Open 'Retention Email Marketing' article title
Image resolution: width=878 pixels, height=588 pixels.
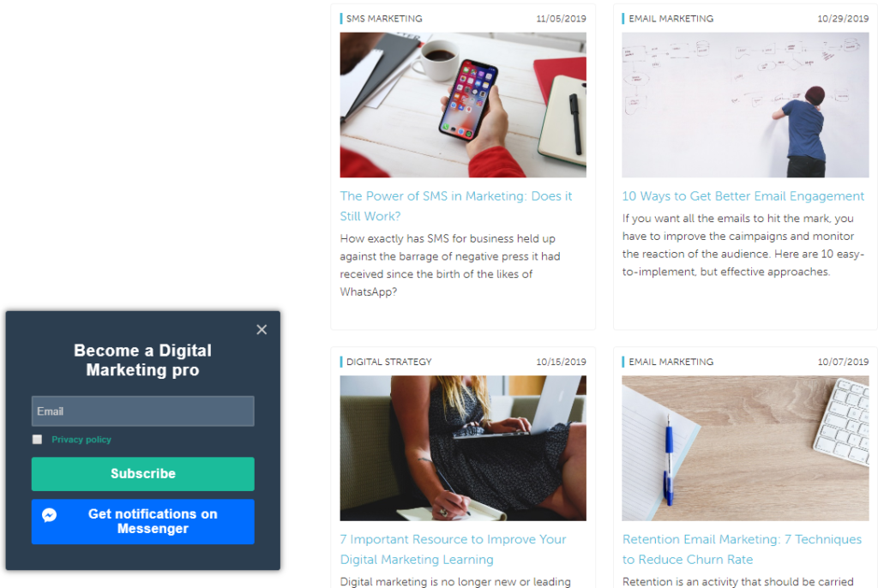742,549
